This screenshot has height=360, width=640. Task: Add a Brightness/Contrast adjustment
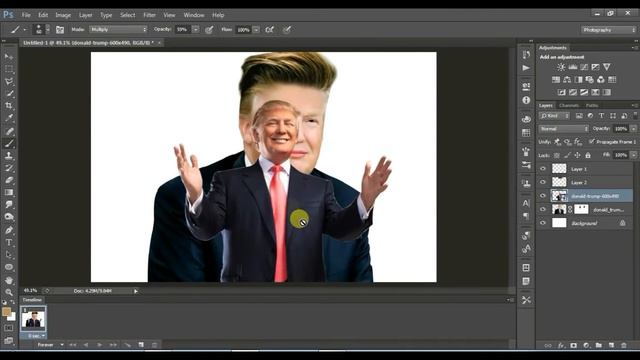click(x=562, y=67)
